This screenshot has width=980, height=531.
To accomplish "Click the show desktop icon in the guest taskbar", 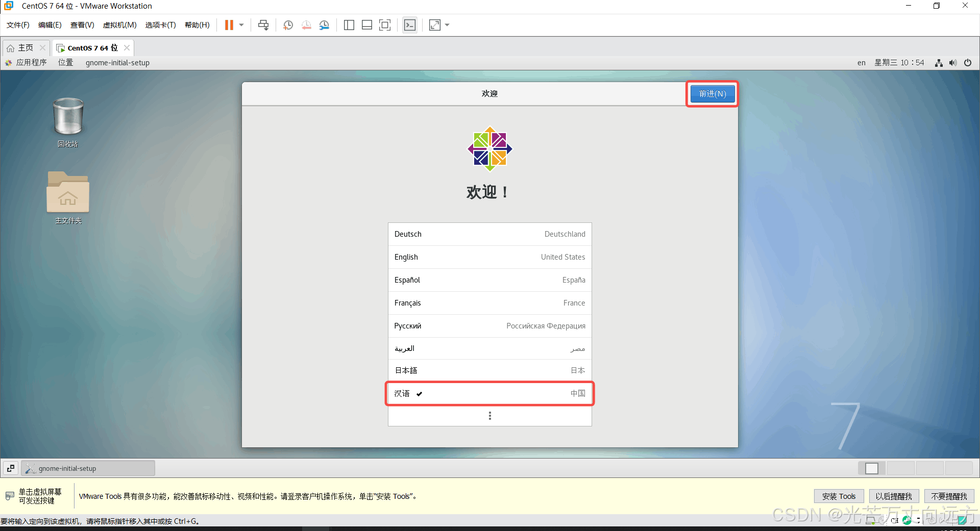I will pos(11,468).
